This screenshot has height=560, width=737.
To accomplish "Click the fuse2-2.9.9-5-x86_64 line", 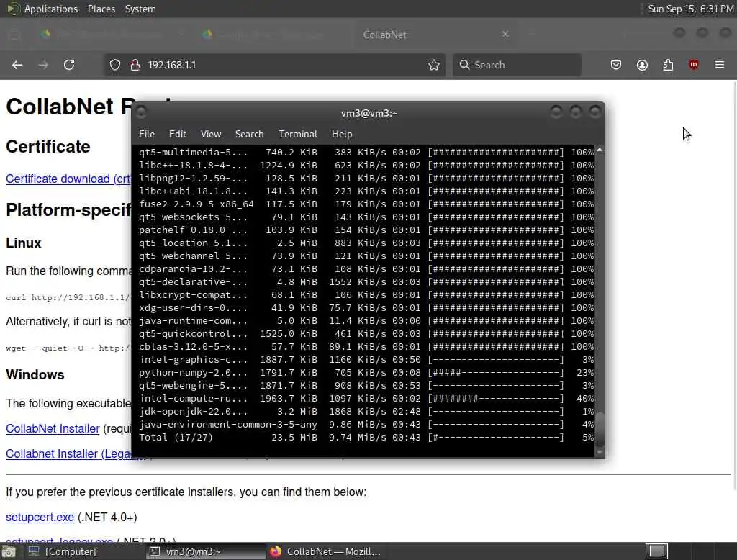I will 366,204.
